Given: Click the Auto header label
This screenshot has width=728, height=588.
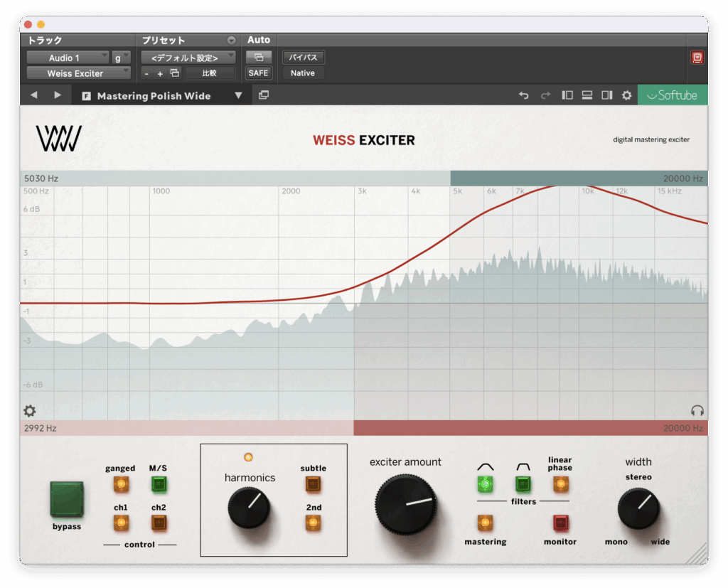Looking at the screenshot, I should [259, 40].
